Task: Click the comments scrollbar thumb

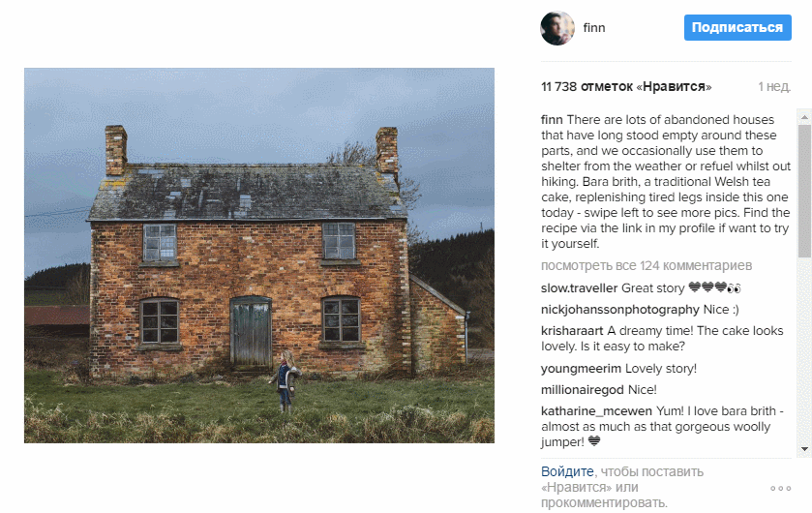Action: 804,191
